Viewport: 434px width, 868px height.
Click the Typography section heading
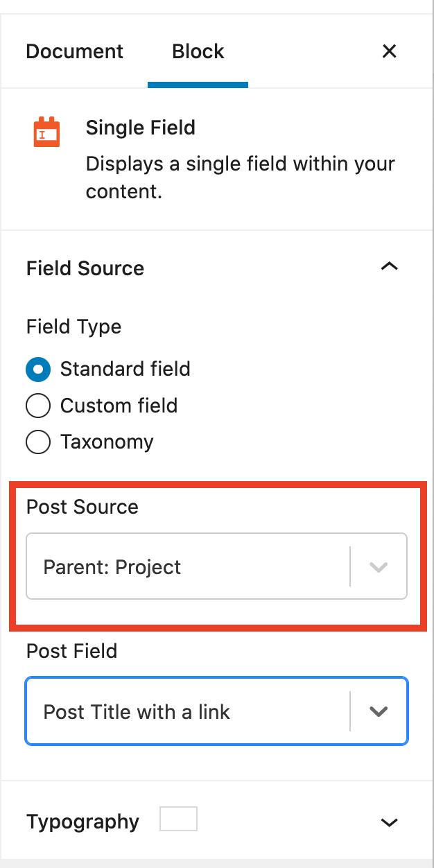(x=83, y=822)
